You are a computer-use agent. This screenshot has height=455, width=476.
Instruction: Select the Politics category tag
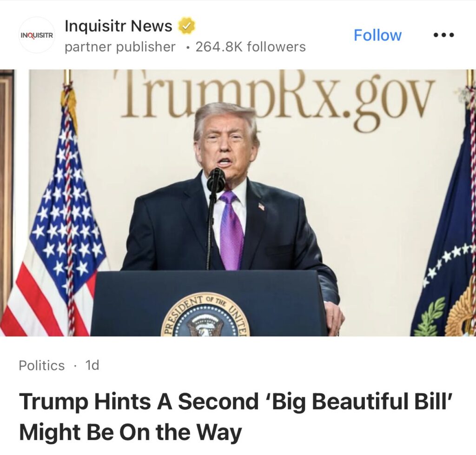pos(41,365)
